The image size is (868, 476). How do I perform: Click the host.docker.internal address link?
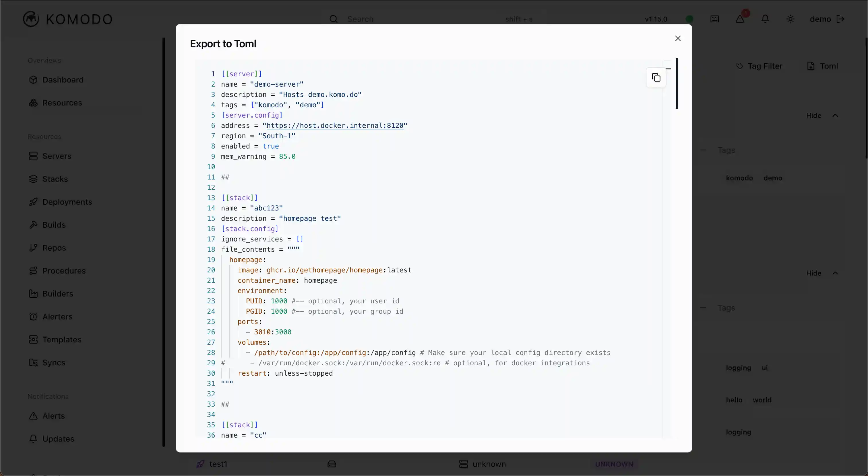point(335,126)
